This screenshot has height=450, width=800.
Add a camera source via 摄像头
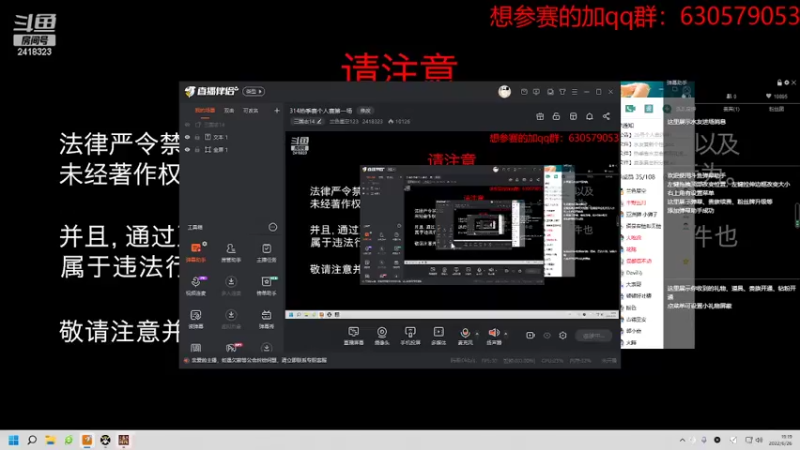click(x=382, y=336)
